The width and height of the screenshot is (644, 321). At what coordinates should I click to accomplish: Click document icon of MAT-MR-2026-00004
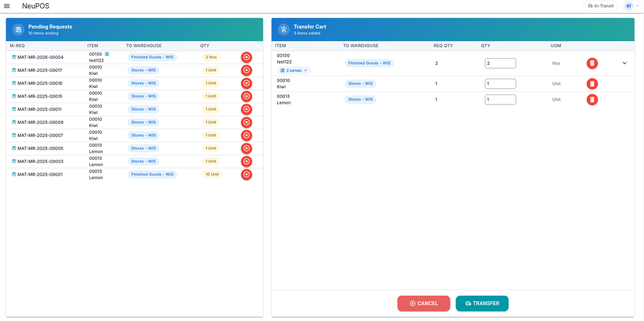pos(14,57)
